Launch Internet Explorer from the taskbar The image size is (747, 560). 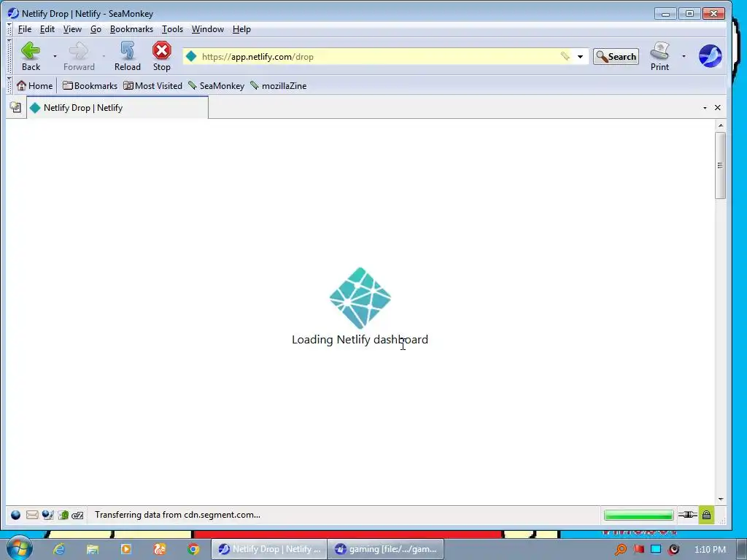click(x=58, y=549)
